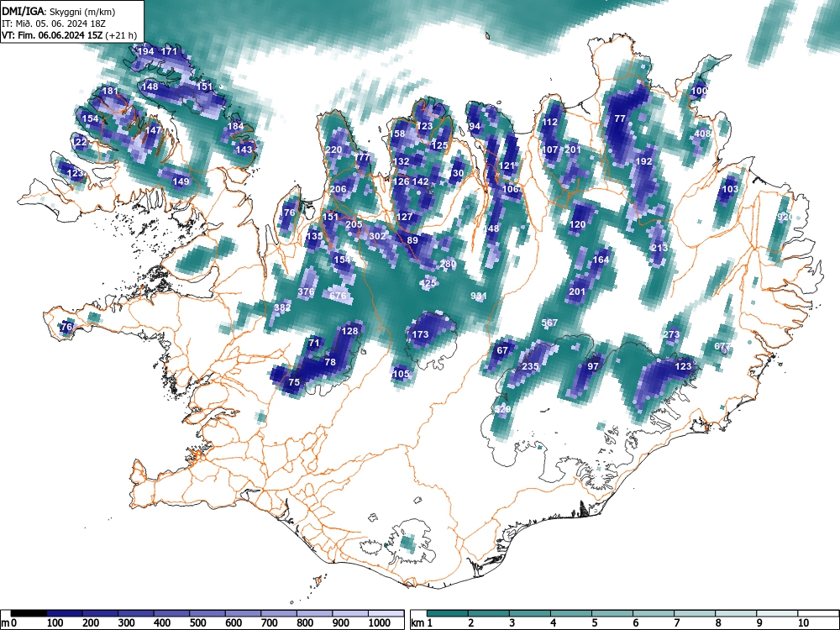This screenshot has width=840, height=630.
Task: Select the visibility value 302
Action: point(377,236)
